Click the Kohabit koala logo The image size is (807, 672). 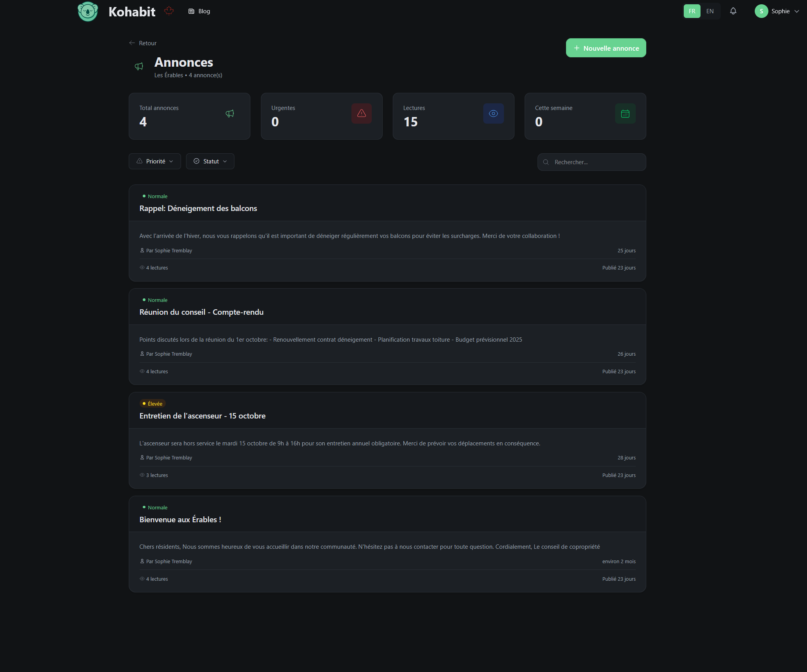tap(87, 11)
